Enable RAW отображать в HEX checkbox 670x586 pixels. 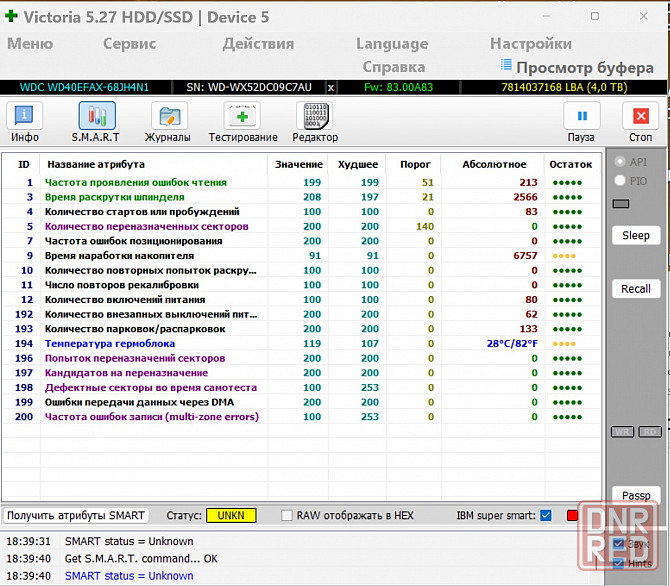click(288, 516)
